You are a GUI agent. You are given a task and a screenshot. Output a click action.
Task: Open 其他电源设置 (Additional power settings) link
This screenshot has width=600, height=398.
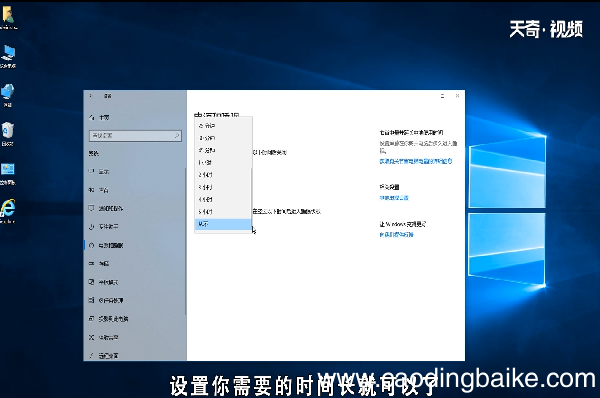click(x=394, y=198)
